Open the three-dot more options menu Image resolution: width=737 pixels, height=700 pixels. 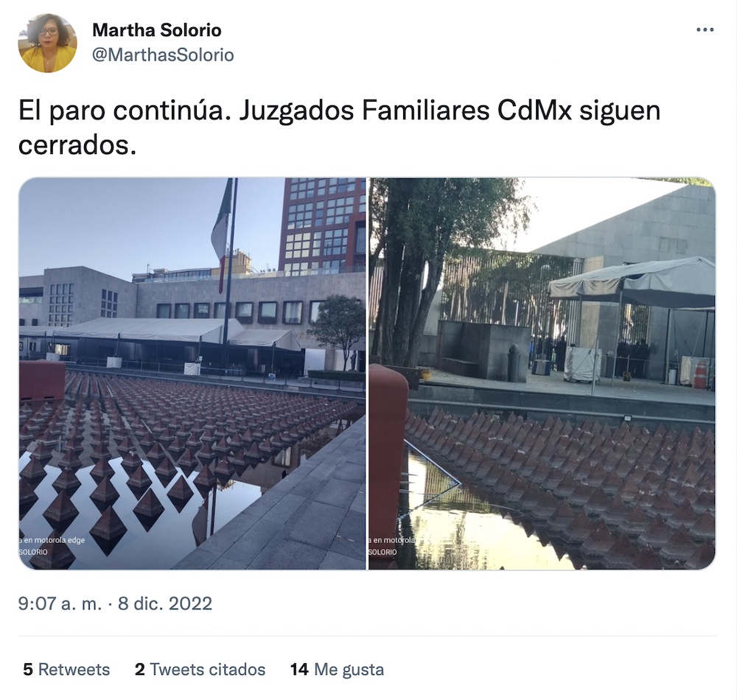tap(705, 29)
